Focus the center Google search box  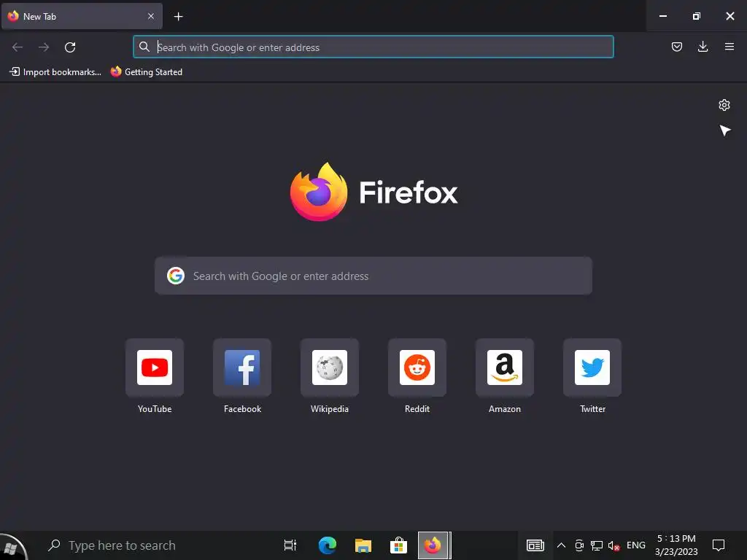point(373,276)
